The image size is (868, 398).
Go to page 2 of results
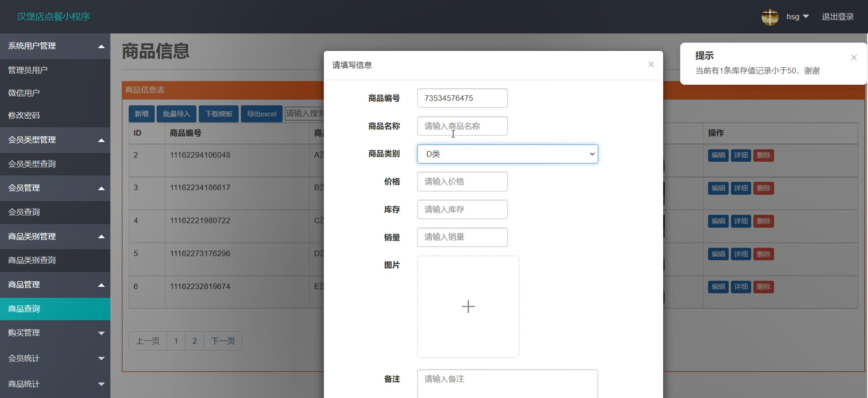click(194, 341)
